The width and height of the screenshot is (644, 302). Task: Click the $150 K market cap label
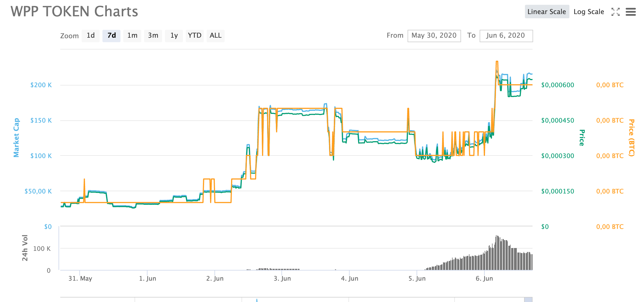41,120
